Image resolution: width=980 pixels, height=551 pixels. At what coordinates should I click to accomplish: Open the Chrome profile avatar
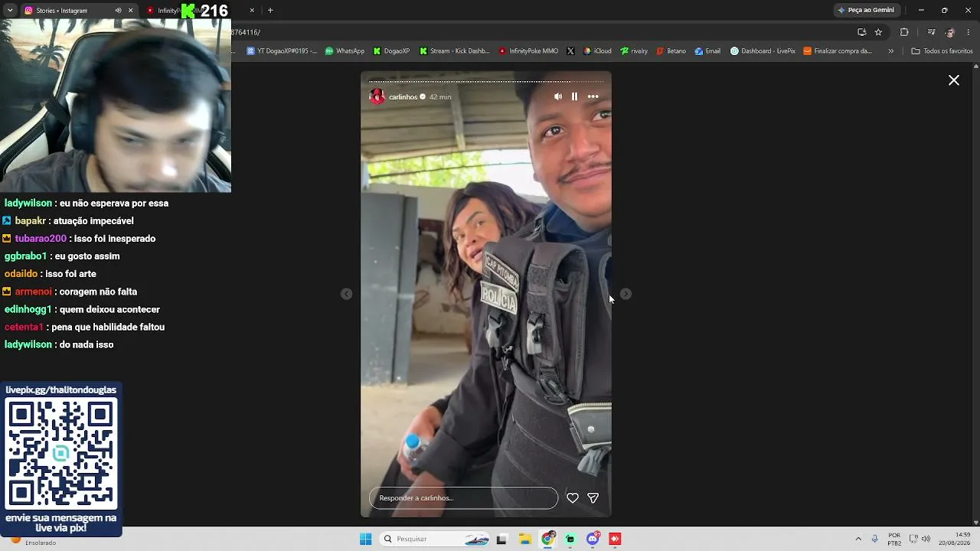(950, 32)
